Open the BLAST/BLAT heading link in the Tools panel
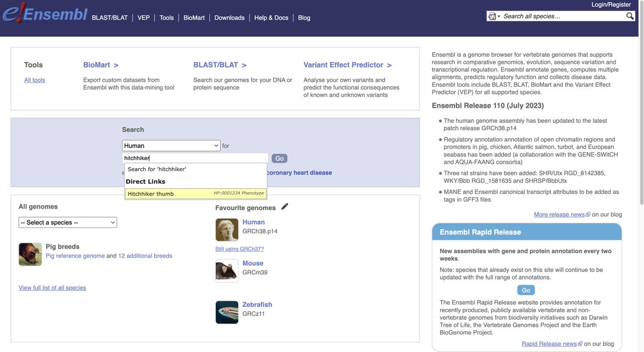The width and height of the screenshot is (644, 352). point(220,65)
